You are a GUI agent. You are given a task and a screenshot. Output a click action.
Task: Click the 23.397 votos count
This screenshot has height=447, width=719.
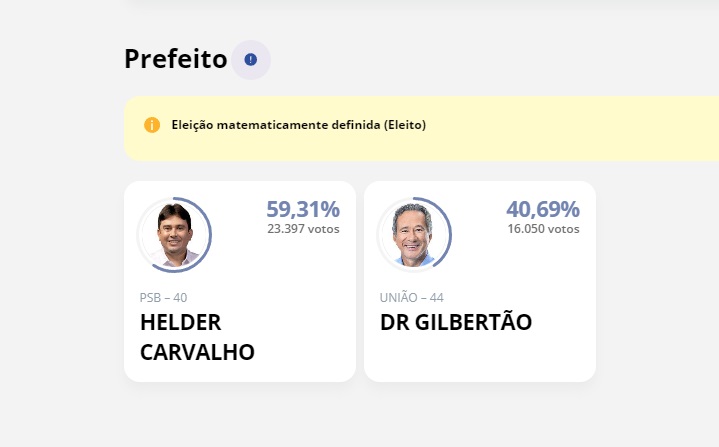[303, 229]
